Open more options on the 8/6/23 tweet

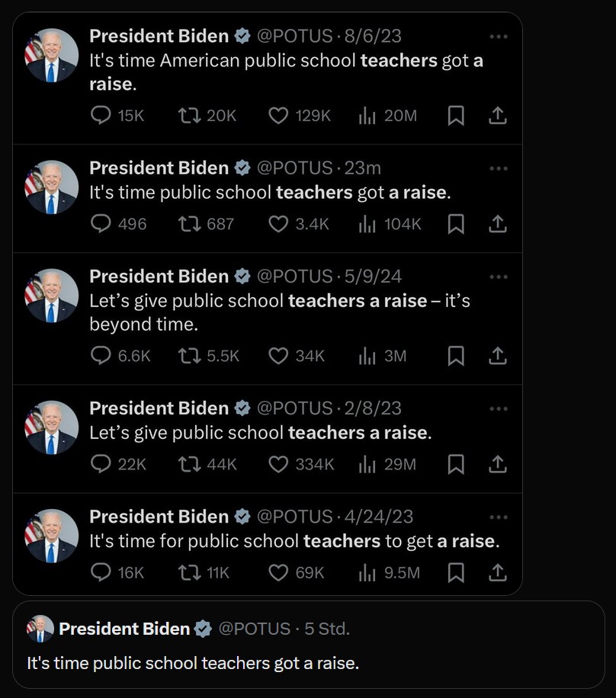pos(499,37)
